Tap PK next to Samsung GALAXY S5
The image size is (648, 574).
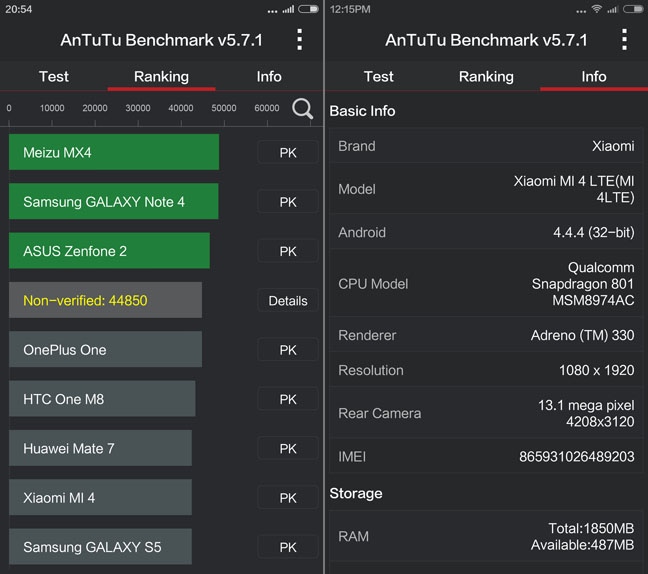pos(288,547)
